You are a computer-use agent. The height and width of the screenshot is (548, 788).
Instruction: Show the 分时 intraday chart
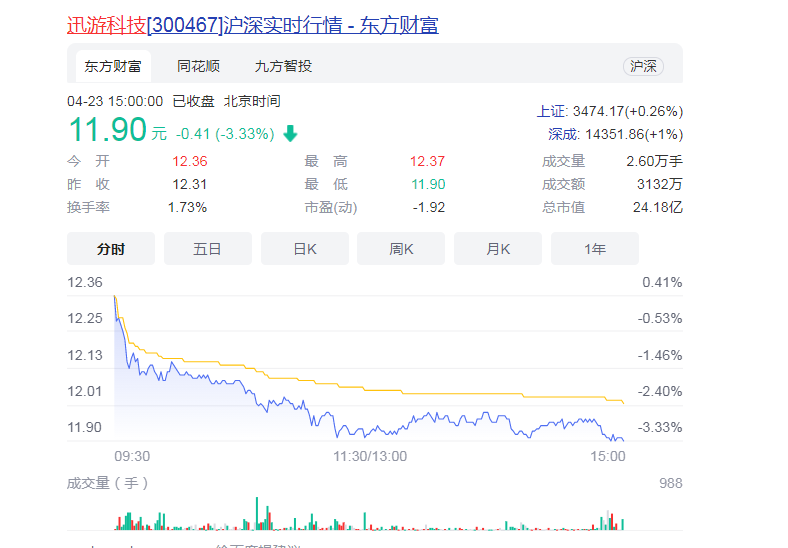tap(111, 249)
